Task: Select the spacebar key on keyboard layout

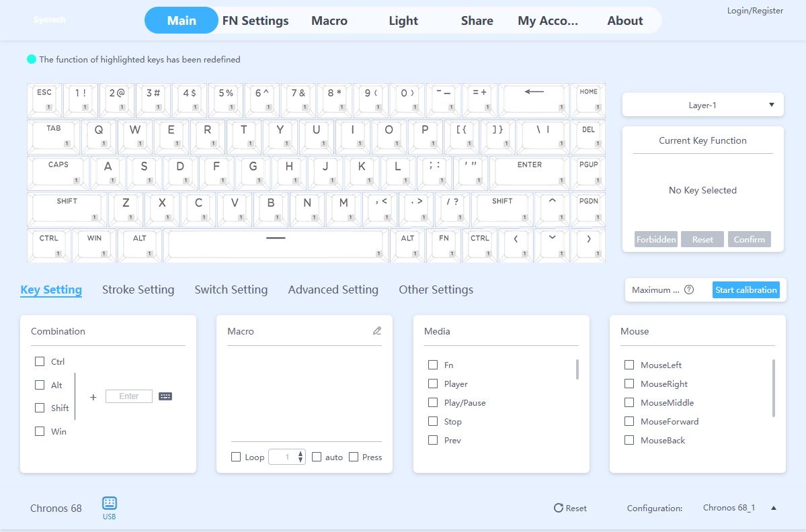Action: [x=276, y=243]
